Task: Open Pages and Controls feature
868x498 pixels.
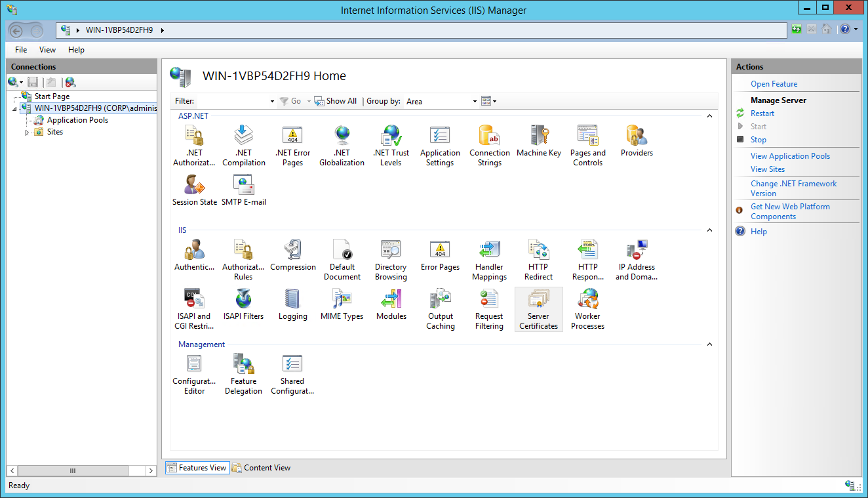Action: pos(588,146)
